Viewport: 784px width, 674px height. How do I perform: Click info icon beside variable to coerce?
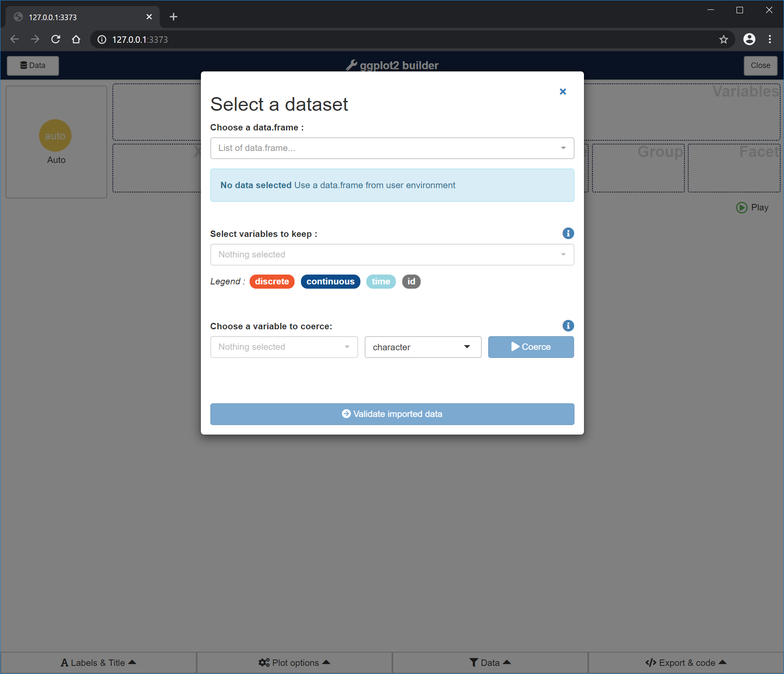(x=568, y=326)
